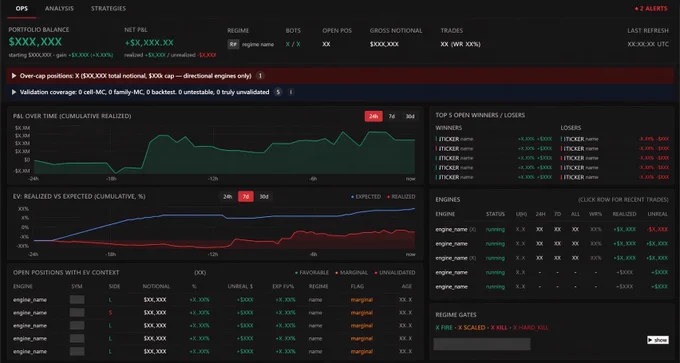Click the NOTIONAL column header in Open Positions
This screenshot has width=680, height=363.
156,286
